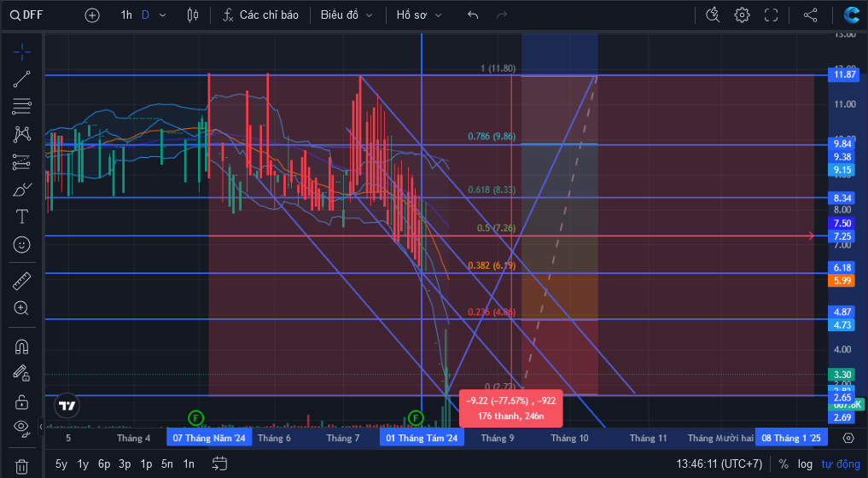This screenshot has height=478, width=868.
Task: Set range to 5n
Action: coord(167,464)
